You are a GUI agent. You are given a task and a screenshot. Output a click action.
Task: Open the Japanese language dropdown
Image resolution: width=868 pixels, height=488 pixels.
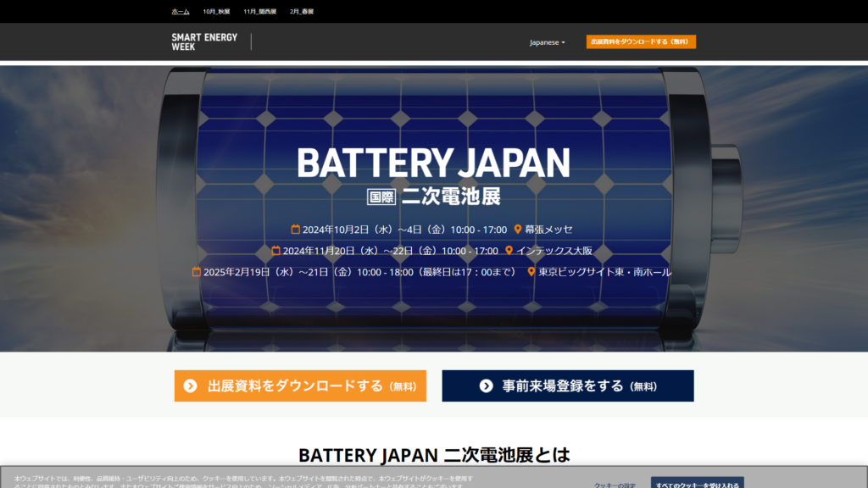[x=547, y=42]
